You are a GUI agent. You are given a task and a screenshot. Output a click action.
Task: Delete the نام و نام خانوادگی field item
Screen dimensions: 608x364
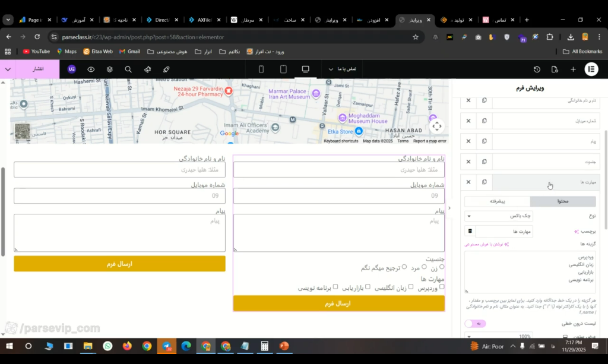point(468,100)
